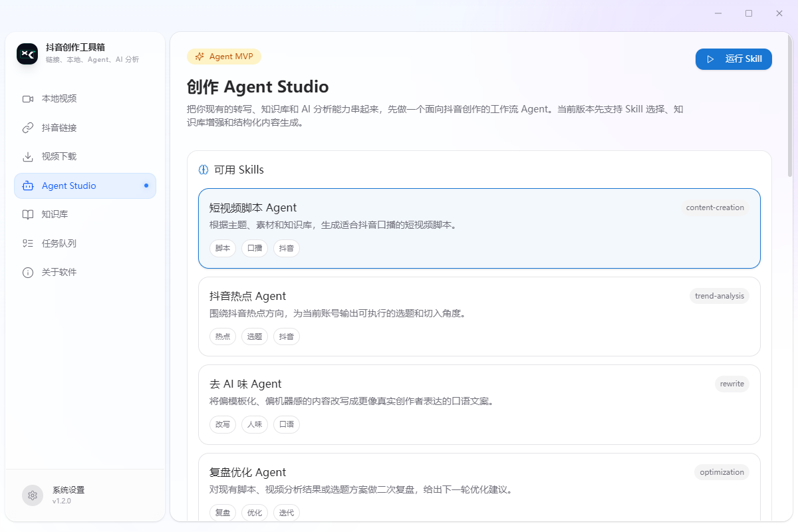Image resolution: width=798 pixels, height=532 pixels.
Task: Minimize the application window
Action: 718,13
